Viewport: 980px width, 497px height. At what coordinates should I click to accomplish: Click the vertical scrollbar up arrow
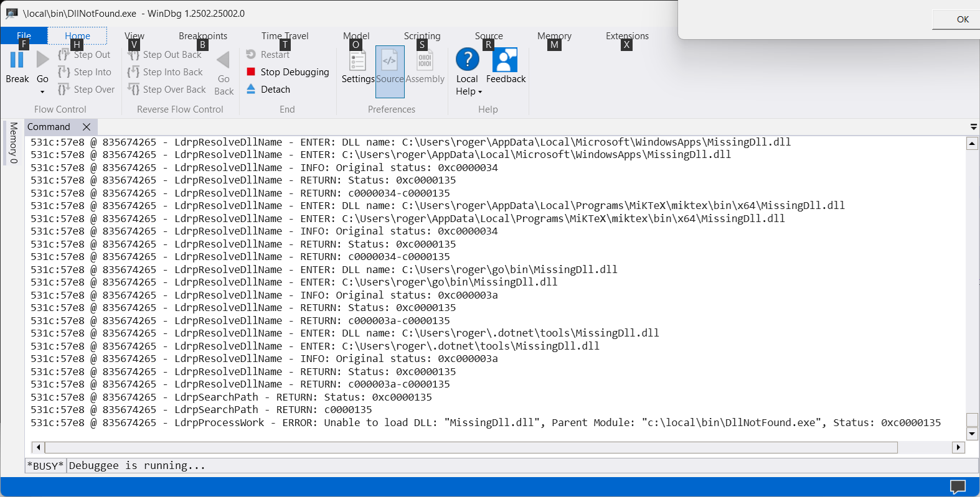972,144
